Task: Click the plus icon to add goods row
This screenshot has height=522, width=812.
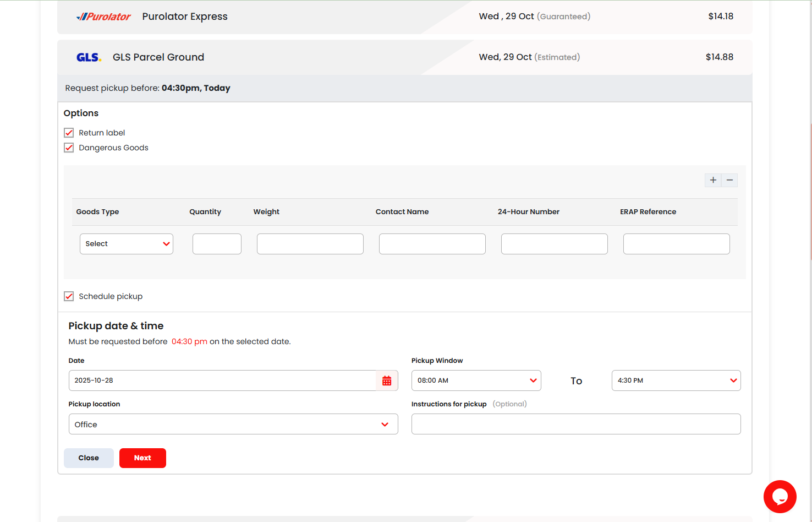Action: coord(713,180)
